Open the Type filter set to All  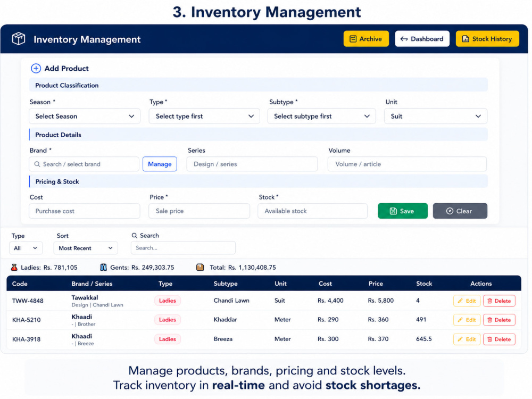(x=26, y=248)
